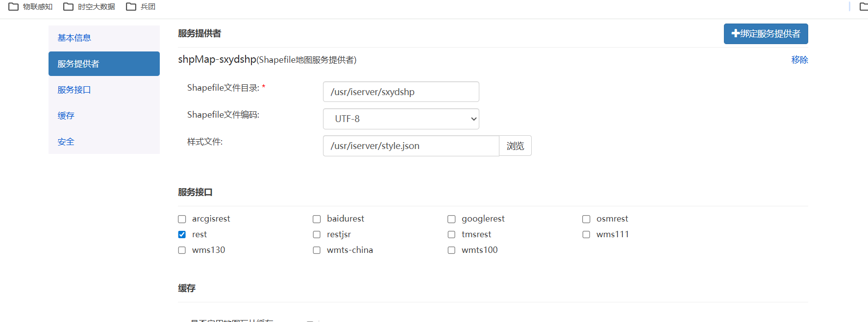Select the tmsrest checkbox
The height and width of the screenshot is (322, 868).
pos(451,235)
